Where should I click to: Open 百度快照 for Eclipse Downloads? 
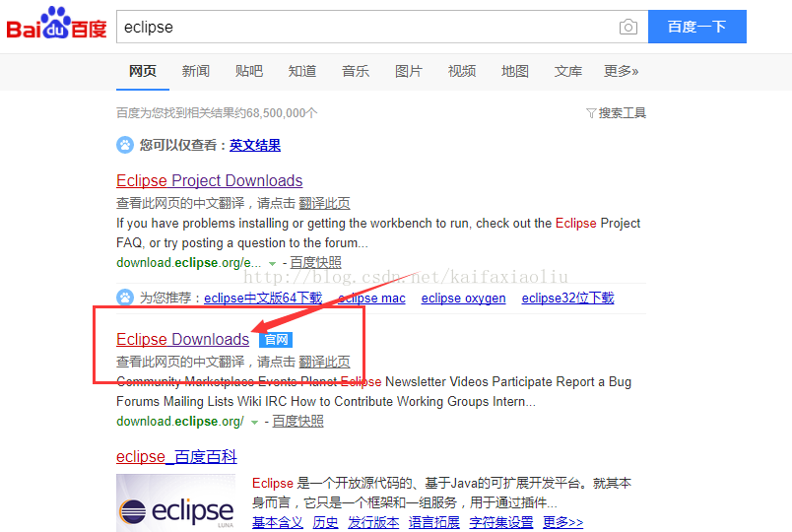click(298, 422)
